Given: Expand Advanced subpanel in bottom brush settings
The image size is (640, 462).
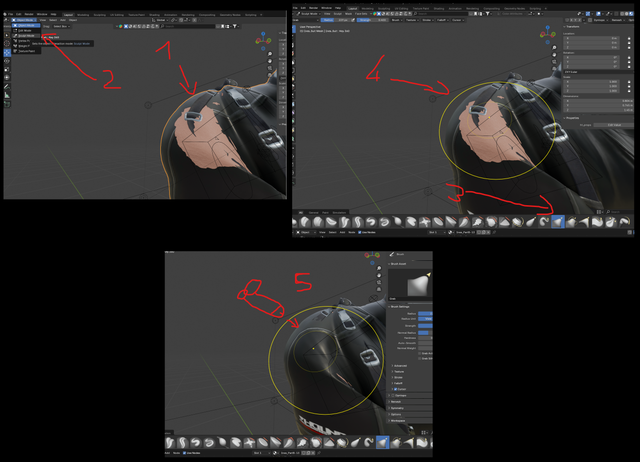Looking at the screenshot, I should pos(399,366).
